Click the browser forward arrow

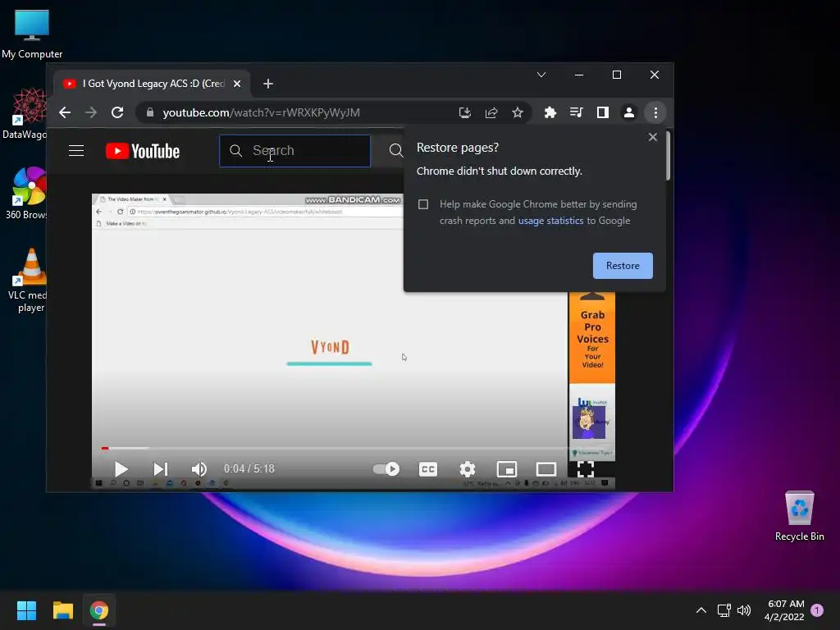click(x=91, y=112)
